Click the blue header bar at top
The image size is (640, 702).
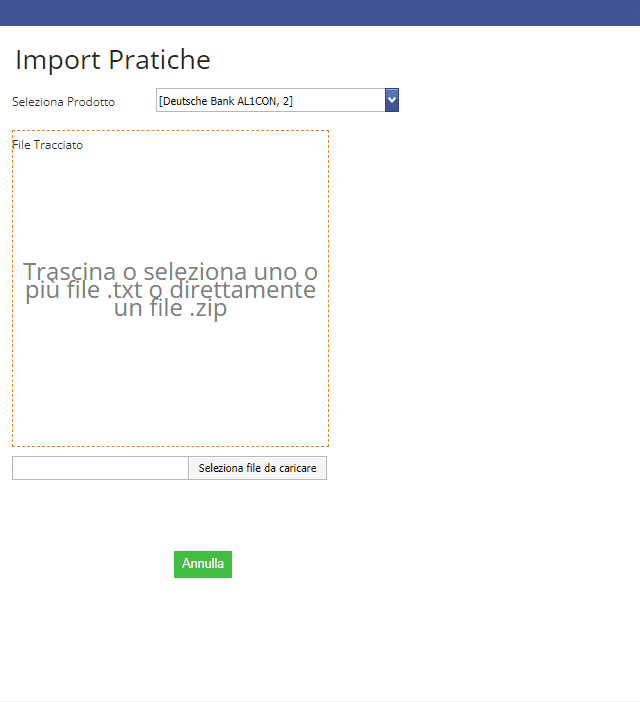tap(320, 12)
